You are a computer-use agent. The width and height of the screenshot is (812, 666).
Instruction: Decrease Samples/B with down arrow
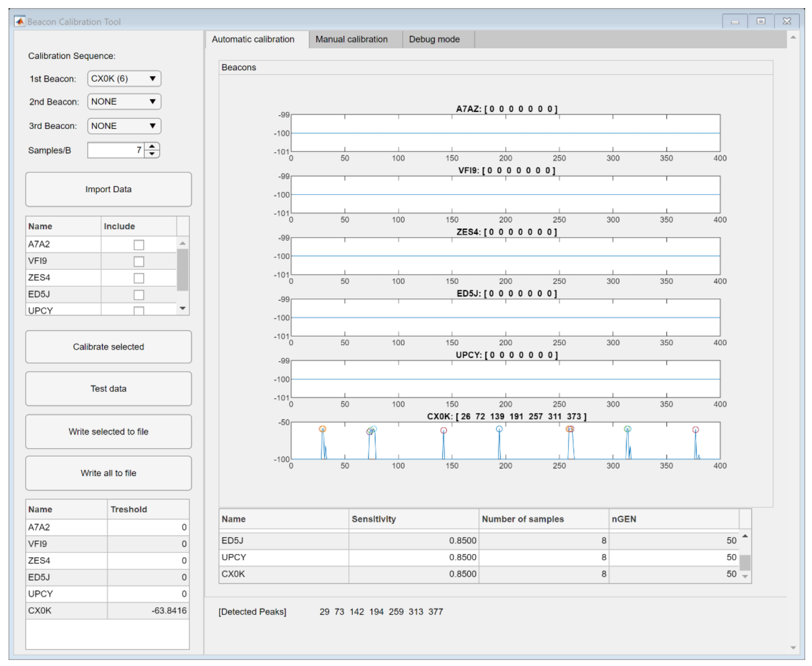point(152,154)
